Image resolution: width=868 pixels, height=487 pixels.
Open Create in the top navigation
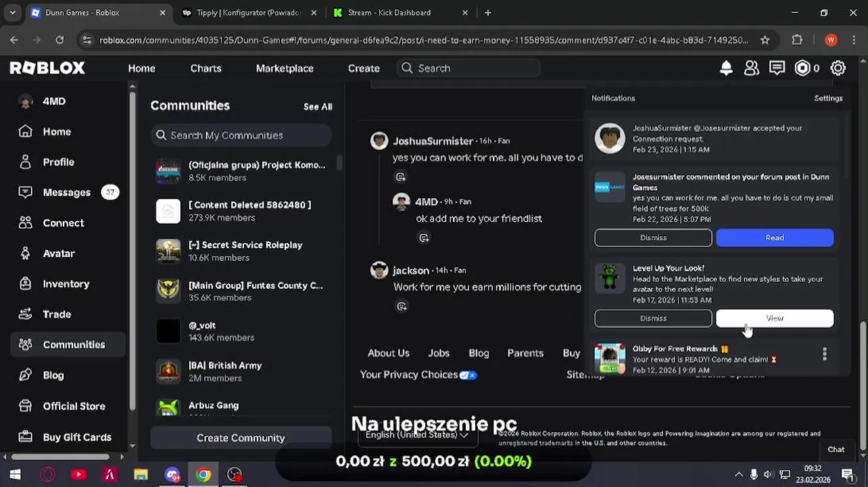click(x=364, y=68)
